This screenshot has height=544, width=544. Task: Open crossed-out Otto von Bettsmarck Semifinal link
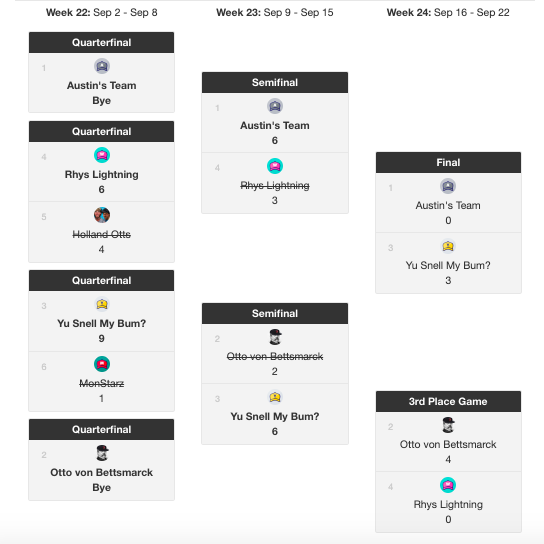(275, 357)
